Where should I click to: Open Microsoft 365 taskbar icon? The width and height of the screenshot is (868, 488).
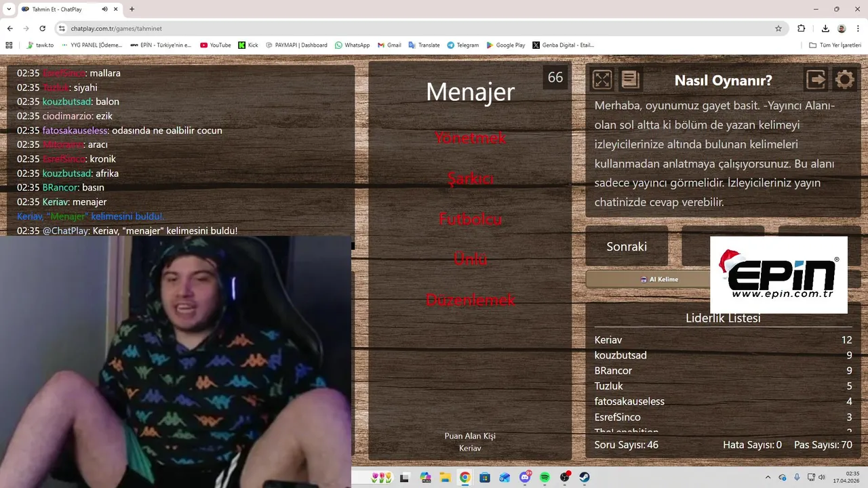tap(425, 477)
